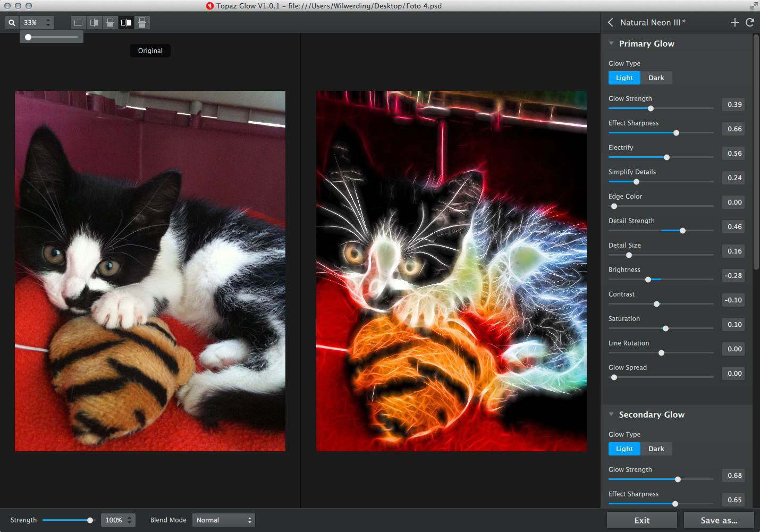The height and width of the screenshot is (532, 760).
Task: Click the reset arrow icon beside preset name
Action: (x=750, y=22)
